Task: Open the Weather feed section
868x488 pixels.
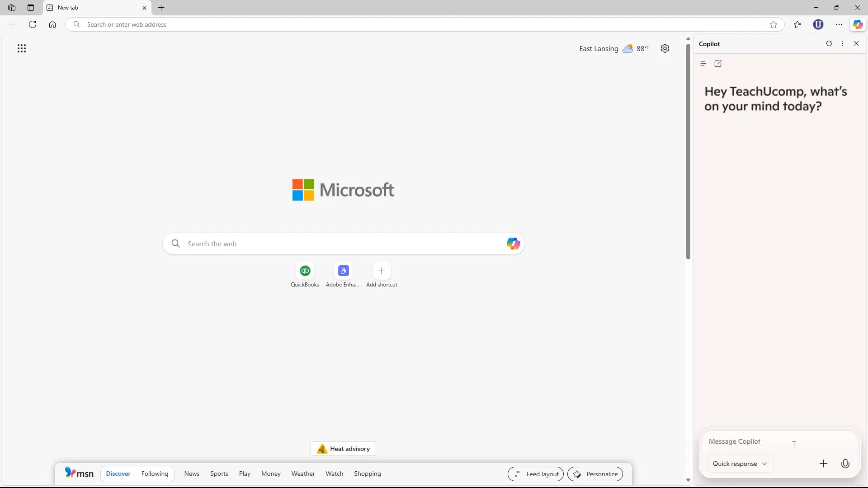Action: pyautogui.click(x=303, y=474)
